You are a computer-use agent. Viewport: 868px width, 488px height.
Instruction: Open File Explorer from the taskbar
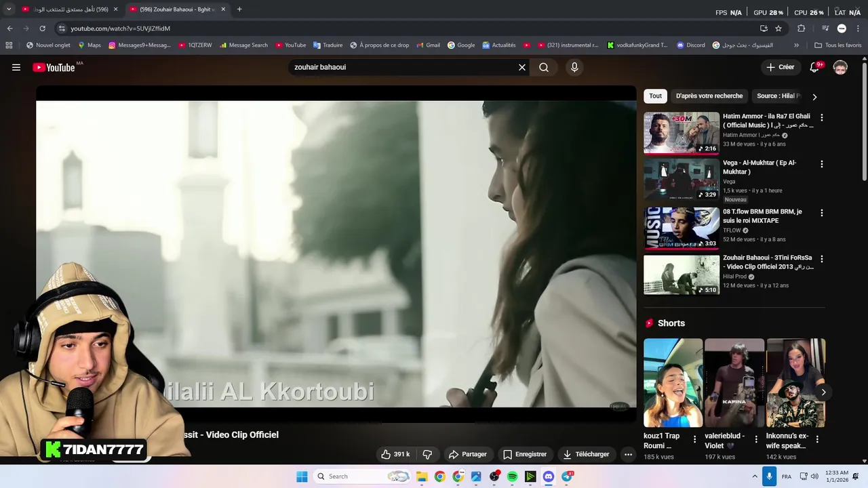pos(422,476)
